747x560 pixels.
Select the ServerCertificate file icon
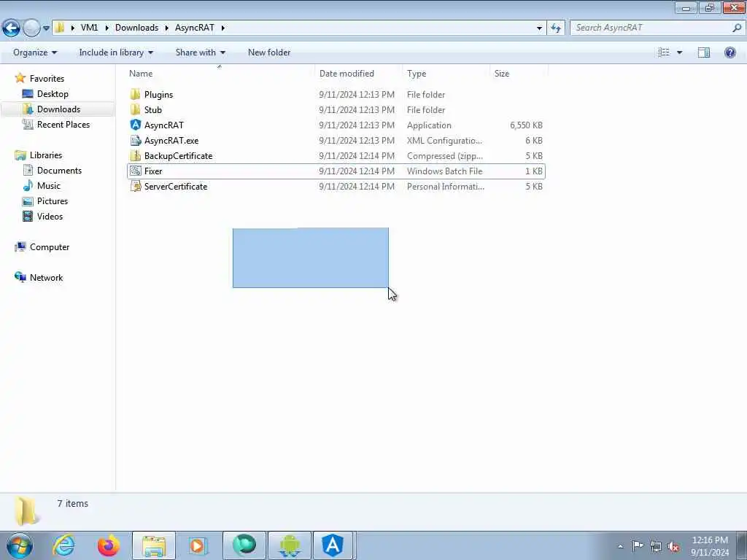(135, 186)
